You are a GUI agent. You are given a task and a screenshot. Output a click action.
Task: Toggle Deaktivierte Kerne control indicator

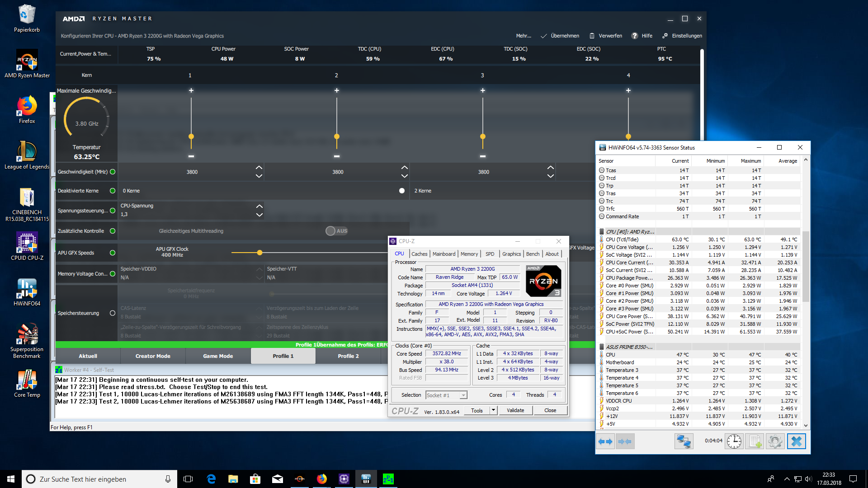point(113,191)
